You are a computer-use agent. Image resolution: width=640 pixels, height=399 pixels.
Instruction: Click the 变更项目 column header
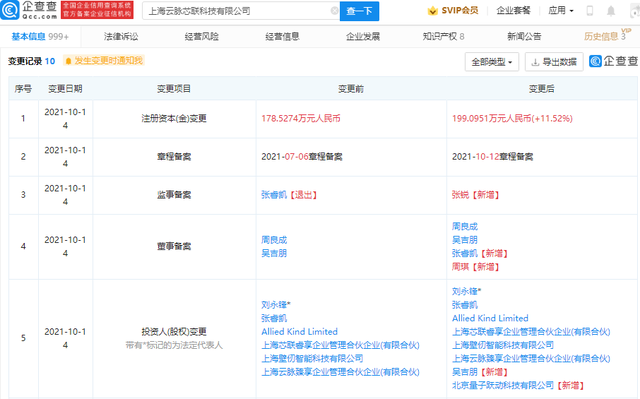coord(174,89)
